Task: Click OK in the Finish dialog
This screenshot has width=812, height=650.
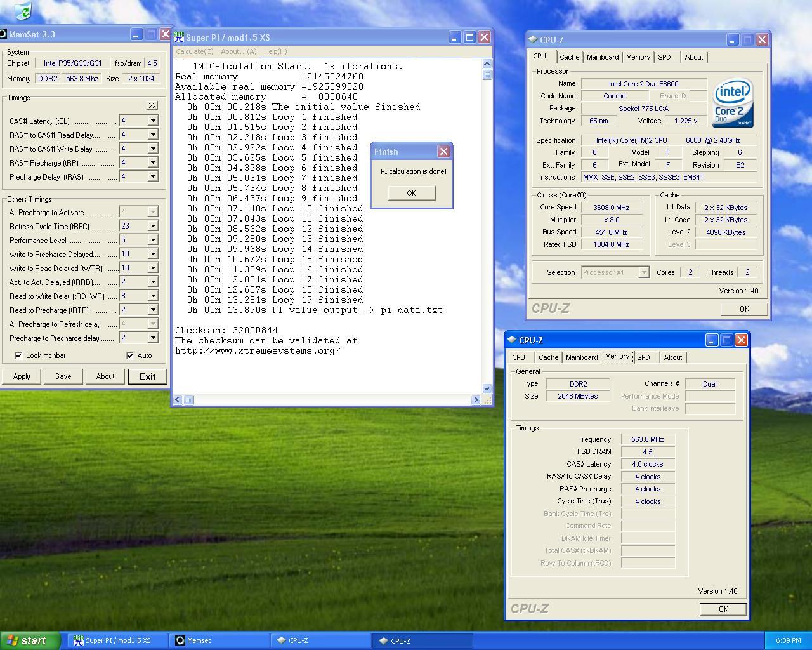Action: click(411, 193)
